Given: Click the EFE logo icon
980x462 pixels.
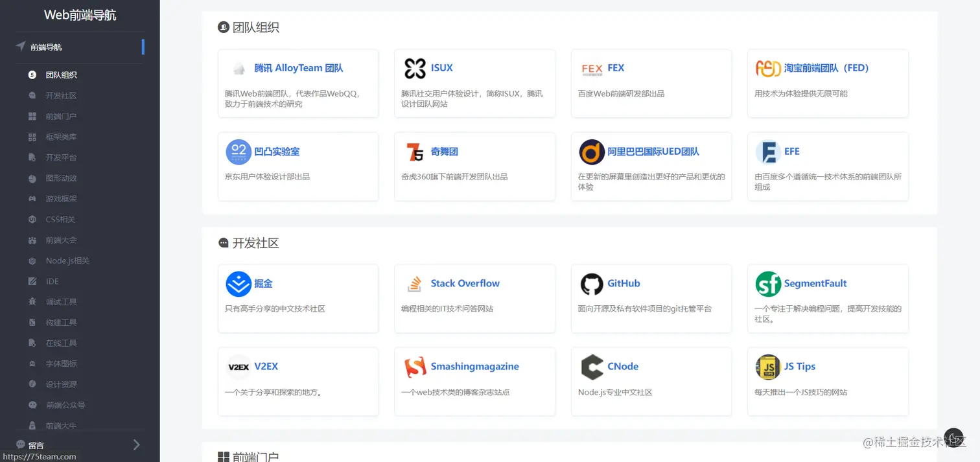Looking at the screenshot, I should pyautogui.click(x=768, y=152).
